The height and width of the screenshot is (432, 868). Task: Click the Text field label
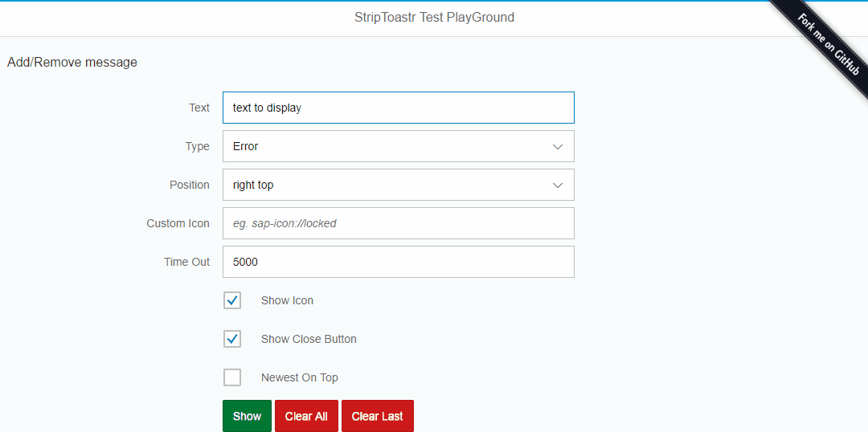[199, 108]
